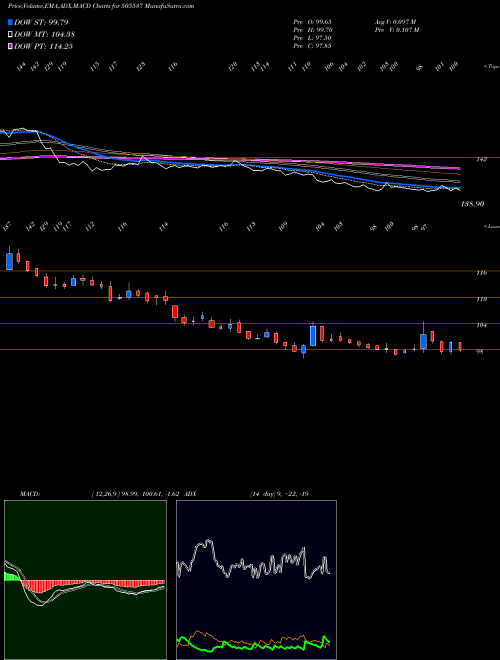Screen dimensions: 500x660
Task: Click the 98 axis label on candlestick chart
Action: click(479, 351)
